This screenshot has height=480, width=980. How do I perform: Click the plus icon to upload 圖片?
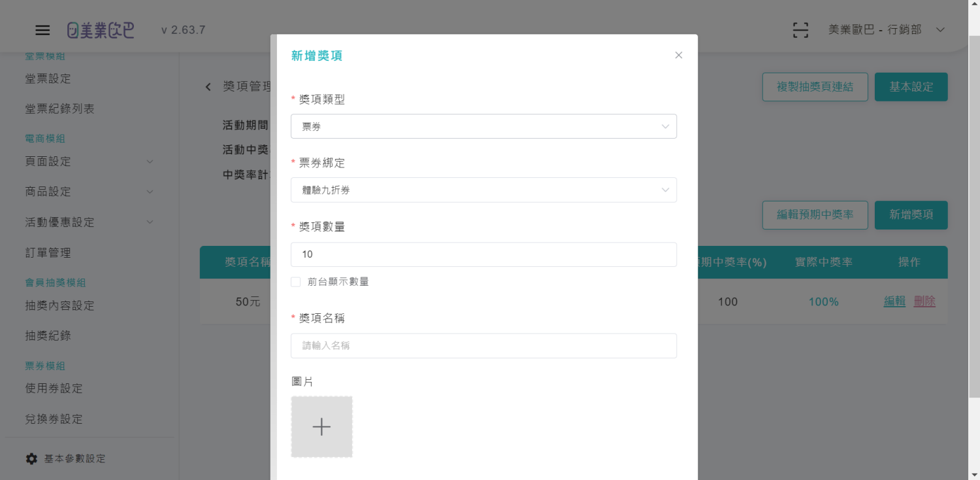pyautogui.click(x=321, y=427)
